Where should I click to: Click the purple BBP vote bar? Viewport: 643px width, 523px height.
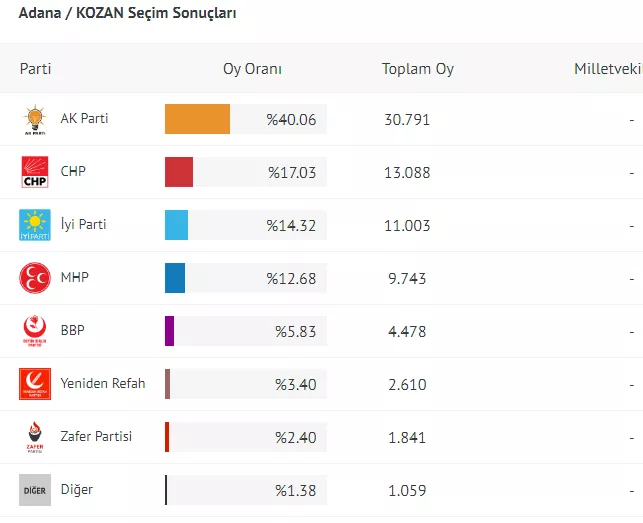point(170,331)
